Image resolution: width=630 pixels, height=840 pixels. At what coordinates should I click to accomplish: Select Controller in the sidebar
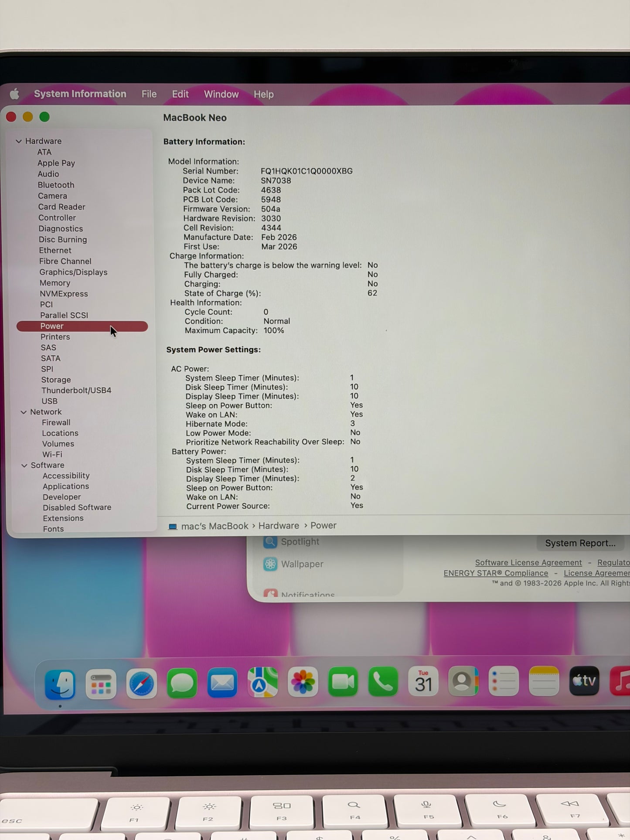coord(57,218)
